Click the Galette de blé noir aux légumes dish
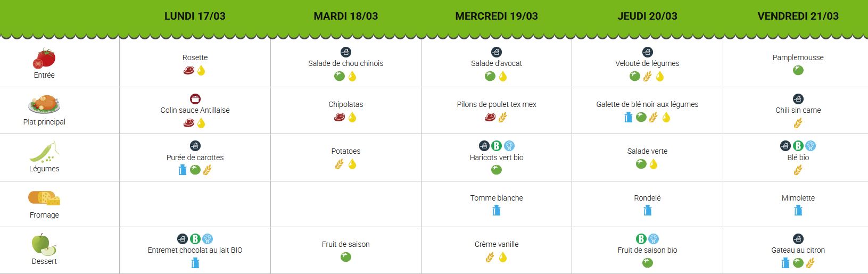Screen dimensions: 868x274 [647, 104]
